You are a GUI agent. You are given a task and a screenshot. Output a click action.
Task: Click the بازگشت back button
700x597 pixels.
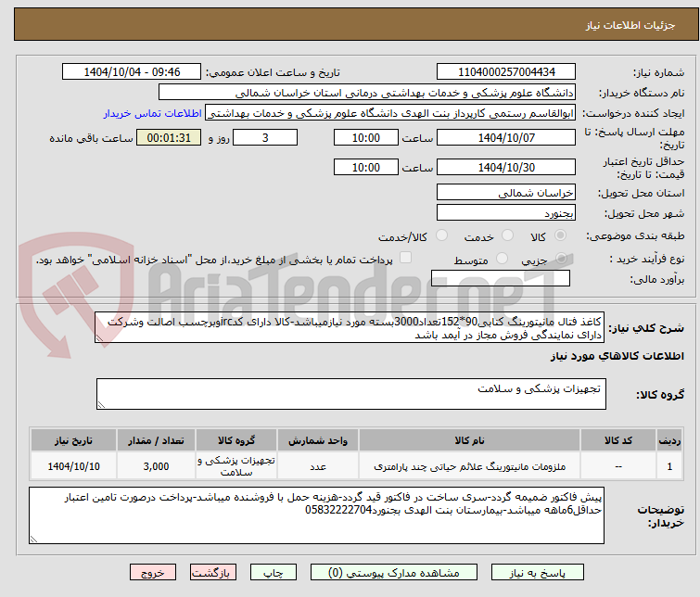[213, 572]
